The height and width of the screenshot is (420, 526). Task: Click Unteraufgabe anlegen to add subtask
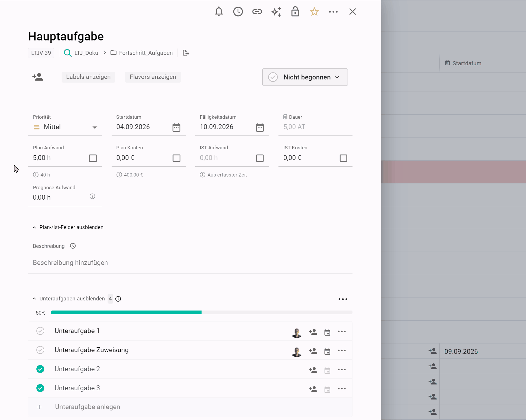point(190,407)
